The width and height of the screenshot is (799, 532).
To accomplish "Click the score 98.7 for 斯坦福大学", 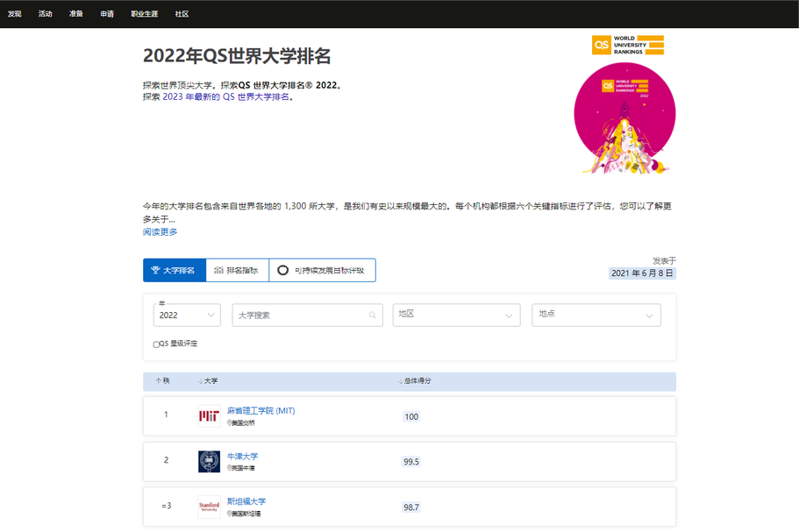I will 411,507.
